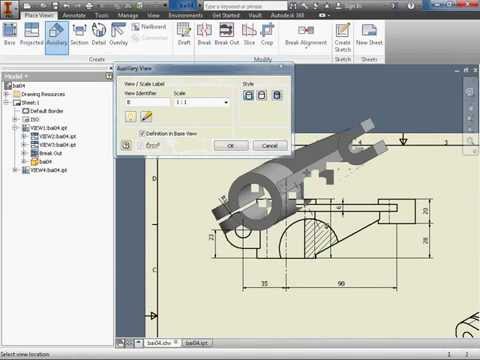480x360 pixels.
Task: Select the Crop view tool
Action: pyautogui.click(x=267, y=34)
